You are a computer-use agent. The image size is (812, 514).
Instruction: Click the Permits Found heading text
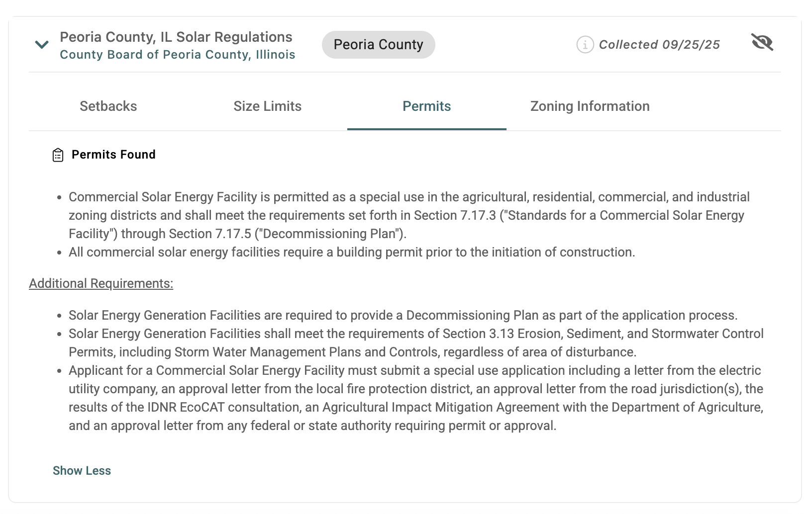pos(113,155)
